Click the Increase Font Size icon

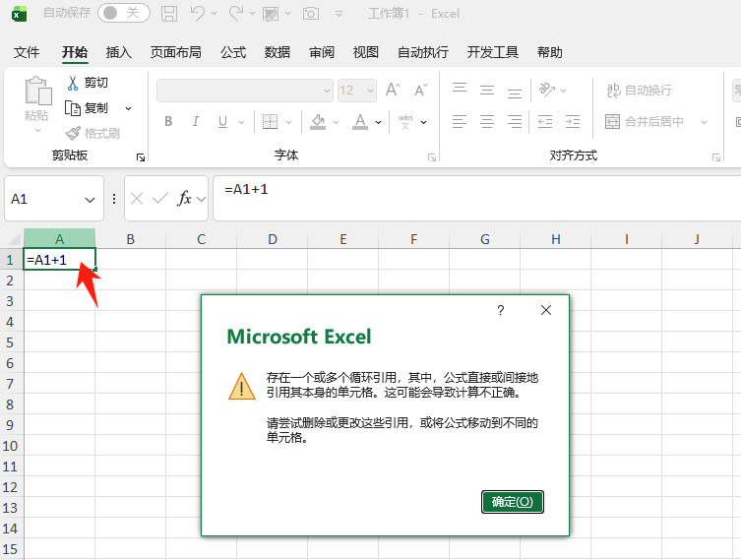tap(394, 90)
